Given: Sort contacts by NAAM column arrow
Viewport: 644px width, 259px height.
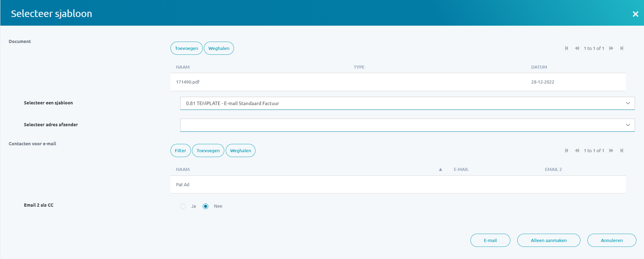Looking at the screenshot, I should pos(440,170).
